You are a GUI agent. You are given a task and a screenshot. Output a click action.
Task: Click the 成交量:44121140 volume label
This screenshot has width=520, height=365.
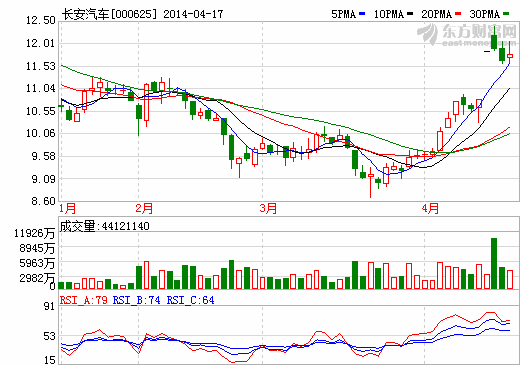click(x=104, y=226)
